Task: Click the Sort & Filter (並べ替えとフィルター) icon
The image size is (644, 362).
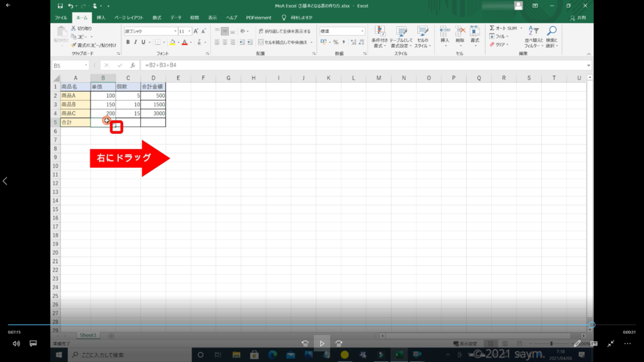Action: pos(534,36)
